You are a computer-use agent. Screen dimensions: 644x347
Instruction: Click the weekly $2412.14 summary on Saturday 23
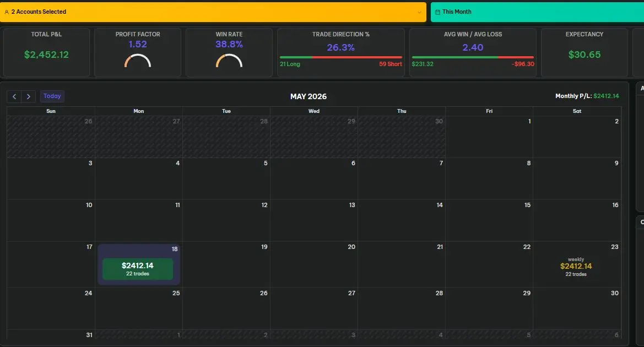pos(576,267)
